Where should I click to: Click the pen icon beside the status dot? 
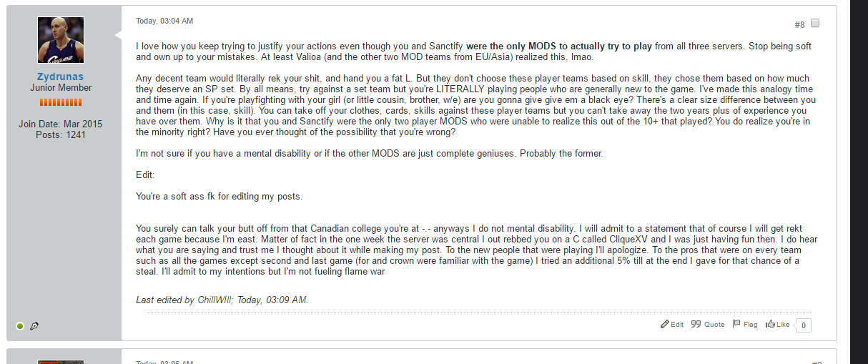click(34, 326)
